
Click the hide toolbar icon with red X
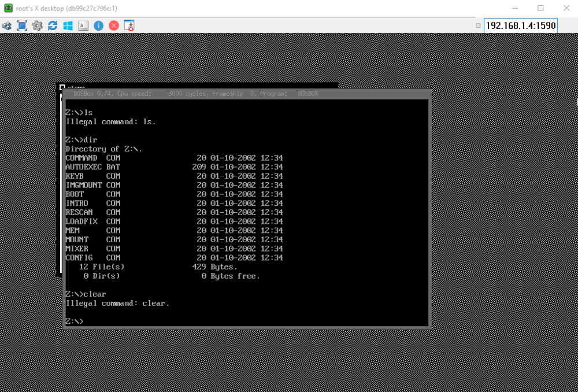(x=129, y=25)
